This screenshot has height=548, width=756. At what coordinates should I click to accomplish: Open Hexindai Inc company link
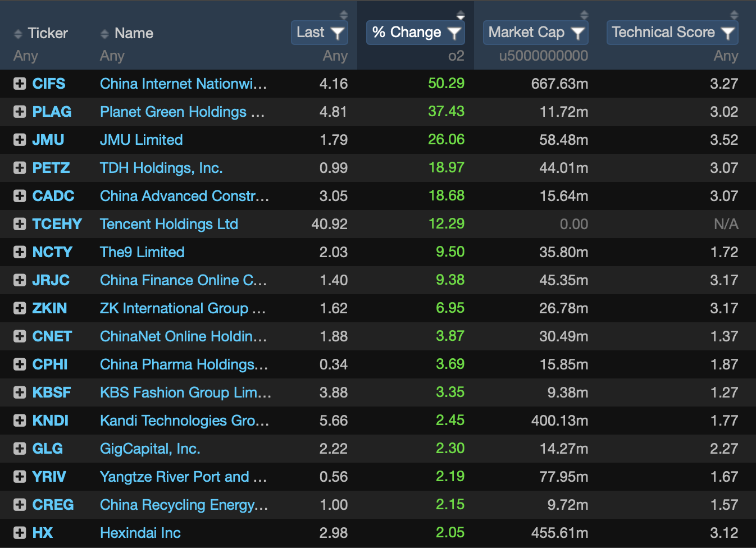pyautogui.click(x=140, y=533)
